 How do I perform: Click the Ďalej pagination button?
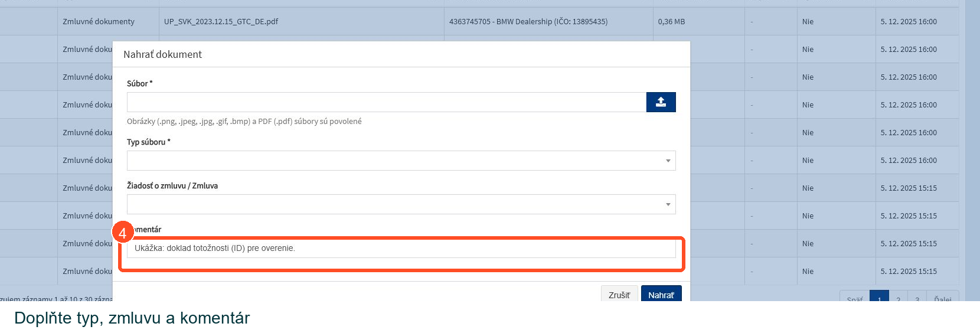[x=943, y=296]
